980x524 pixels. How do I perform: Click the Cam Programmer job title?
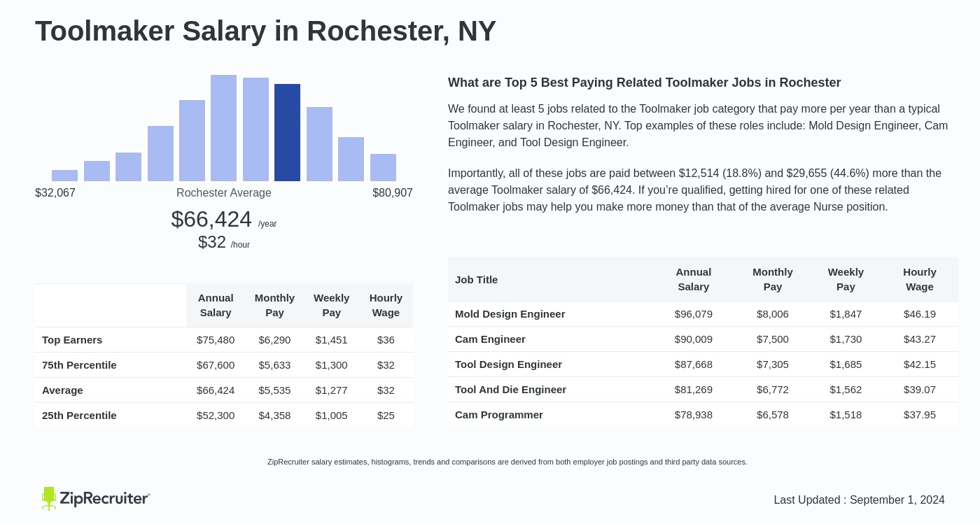click(x=499, y=415)
